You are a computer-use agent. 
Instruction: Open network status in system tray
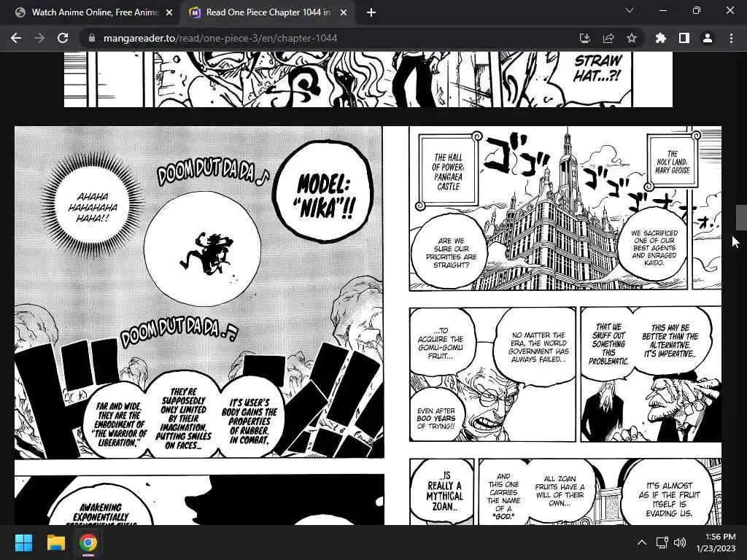[x=662, y=542]
